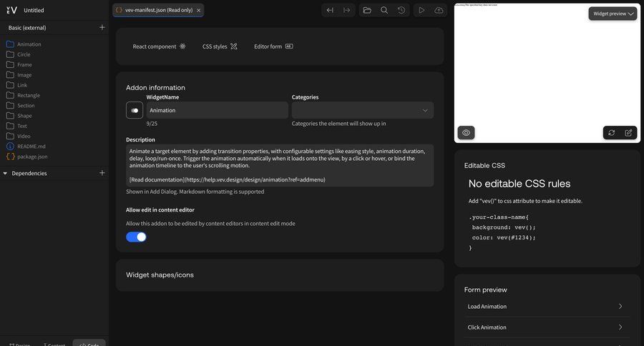Click the expand-right panel arrow icon

click(346, 10)
